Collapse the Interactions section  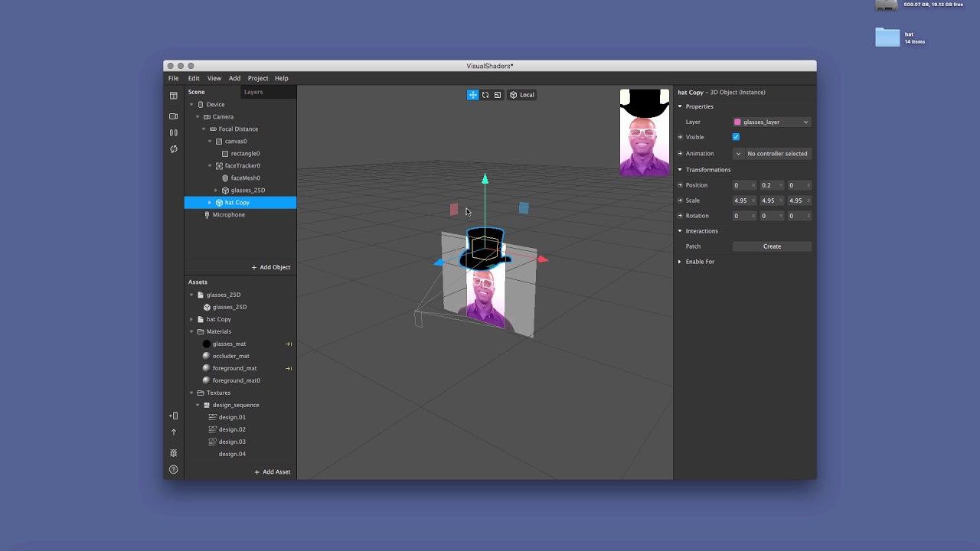680,231
